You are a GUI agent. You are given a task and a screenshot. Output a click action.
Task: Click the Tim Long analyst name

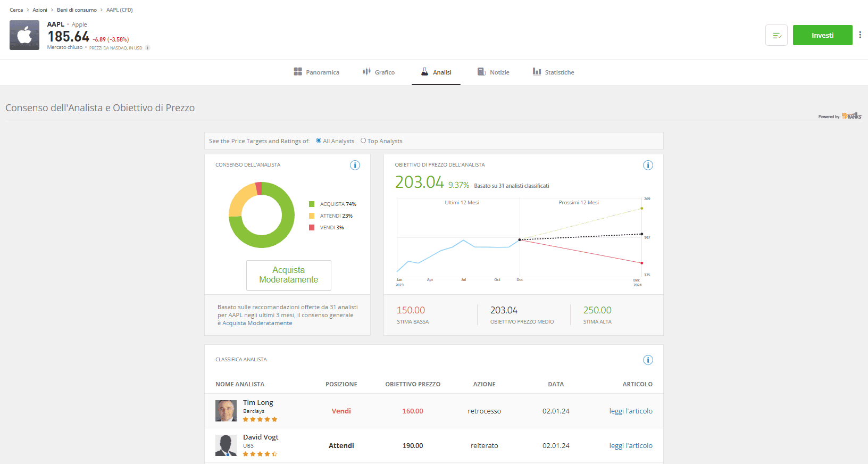258,403
